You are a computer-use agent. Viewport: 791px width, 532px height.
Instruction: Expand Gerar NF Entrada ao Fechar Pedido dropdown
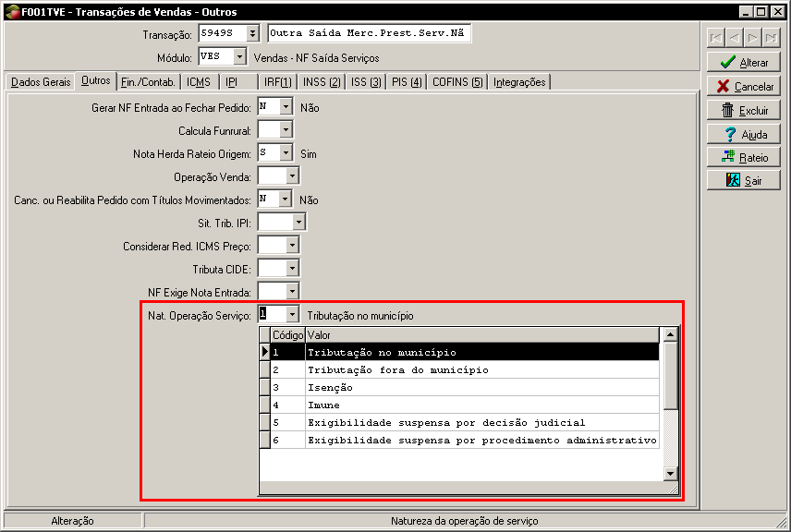286,107
